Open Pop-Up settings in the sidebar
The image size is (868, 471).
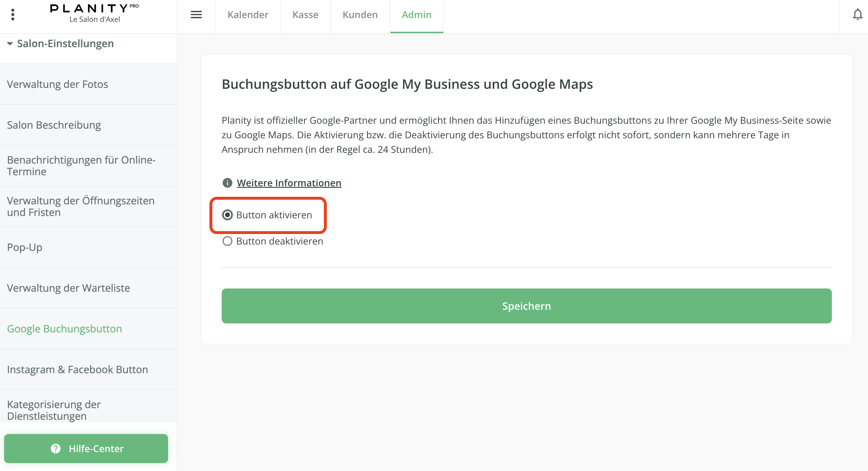[24, 247]
